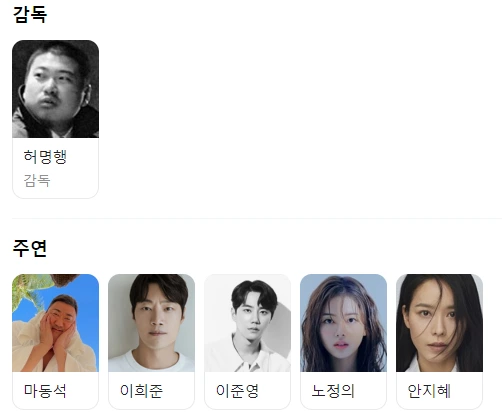
Task: Click the name 노정의
Action: point(333,391)
